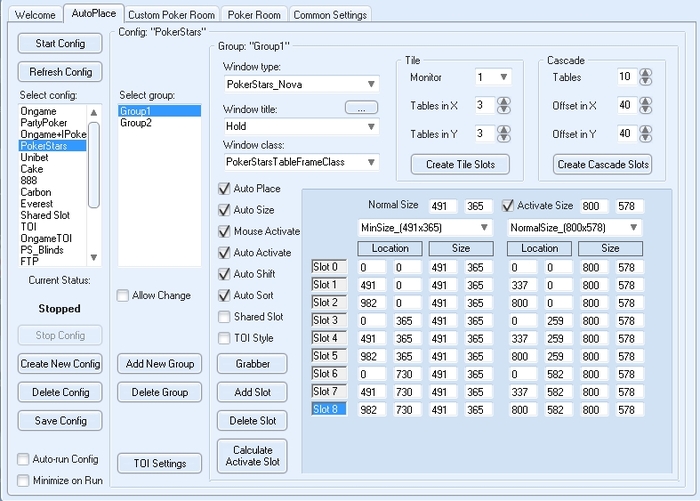Enable Auto-run Config
The image size is (700, 501).
point(23,459)
